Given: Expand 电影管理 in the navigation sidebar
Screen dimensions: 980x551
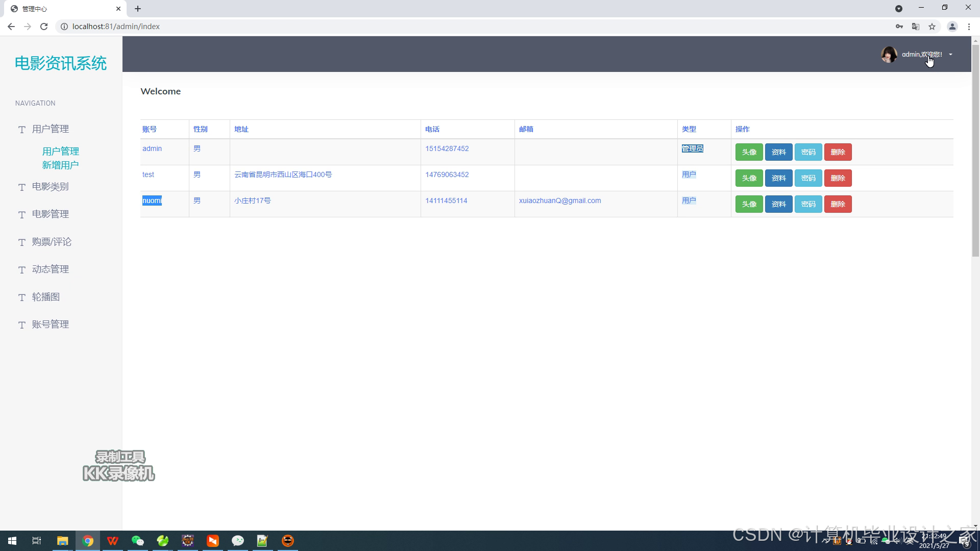Looking at the screenshot, I should point(50,214).
